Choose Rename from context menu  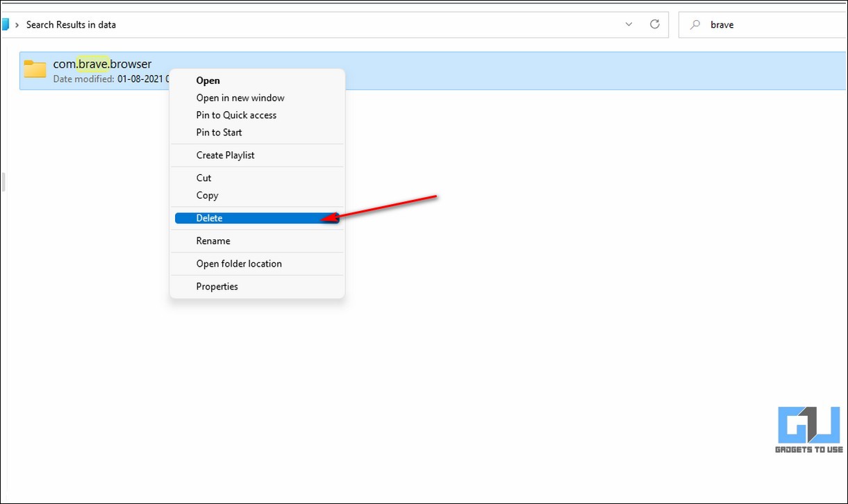click(257, 241)
